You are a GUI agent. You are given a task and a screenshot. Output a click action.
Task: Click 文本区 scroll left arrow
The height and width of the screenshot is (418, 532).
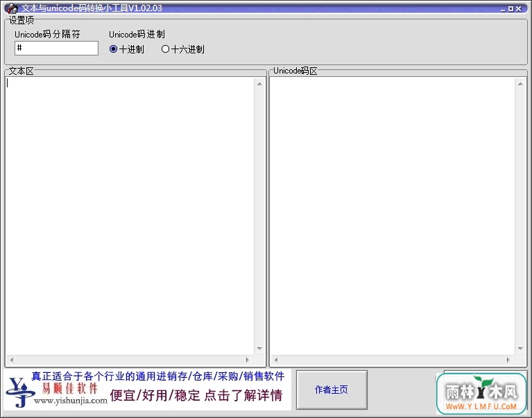point(12,360)
